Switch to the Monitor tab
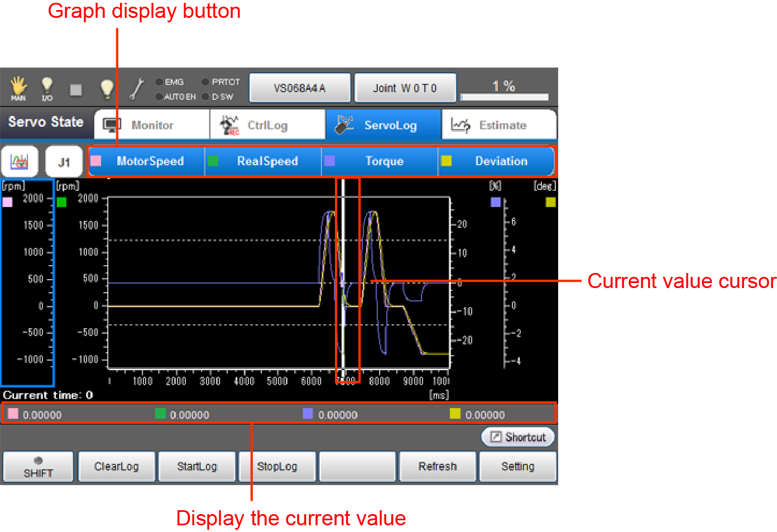 click(x=152, y=124)
